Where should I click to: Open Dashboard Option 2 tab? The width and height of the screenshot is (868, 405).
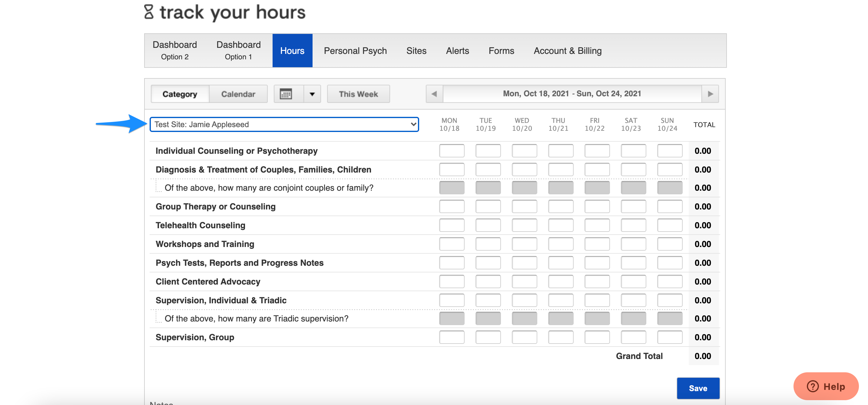pos(174,51)
